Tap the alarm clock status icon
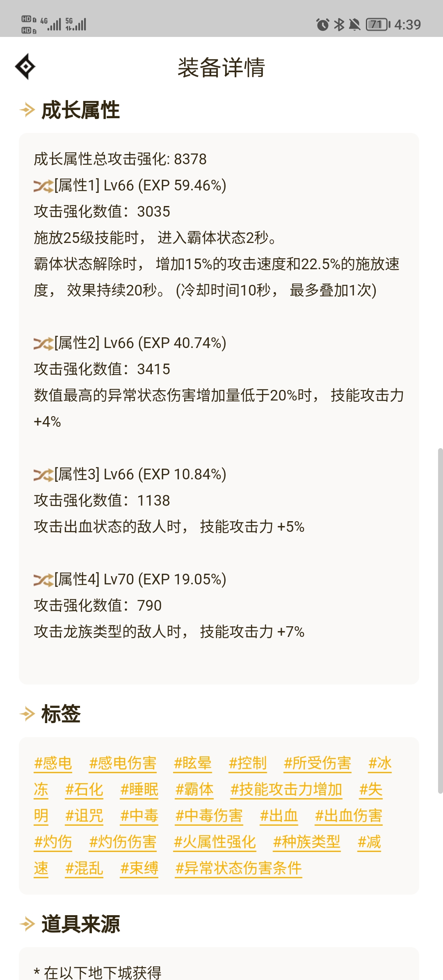This screenshot has height=980, width=443. [x=323, y=25]
